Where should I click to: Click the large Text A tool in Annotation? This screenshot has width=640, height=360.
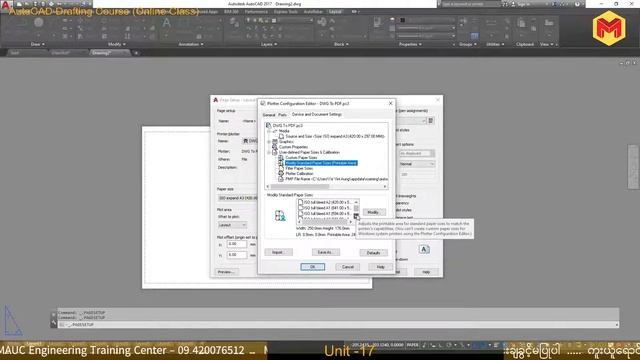pyautogui.click(x=167, y=23)
